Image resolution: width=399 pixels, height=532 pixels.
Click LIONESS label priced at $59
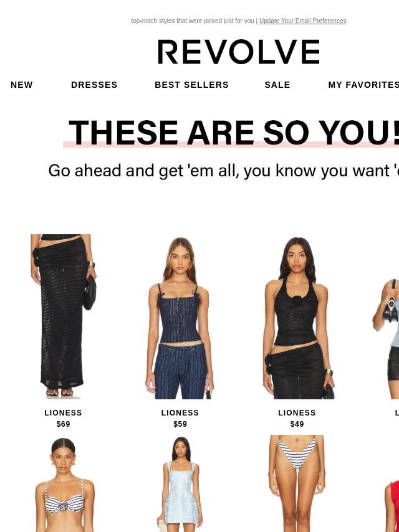click(180, 412)
